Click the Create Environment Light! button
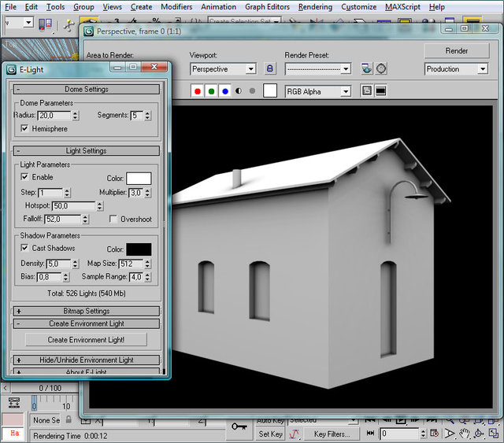The image size is (504, 443). 86,340
